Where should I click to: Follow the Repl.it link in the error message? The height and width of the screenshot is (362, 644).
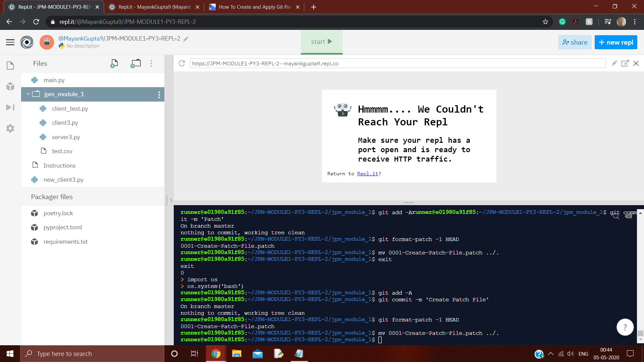367,174
